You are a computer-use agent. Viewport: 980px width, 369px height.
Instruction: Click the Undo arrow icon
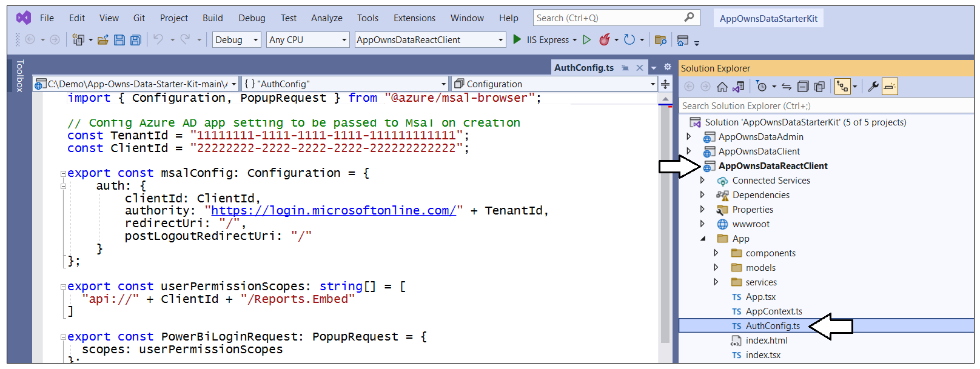[x=158, y=39]
